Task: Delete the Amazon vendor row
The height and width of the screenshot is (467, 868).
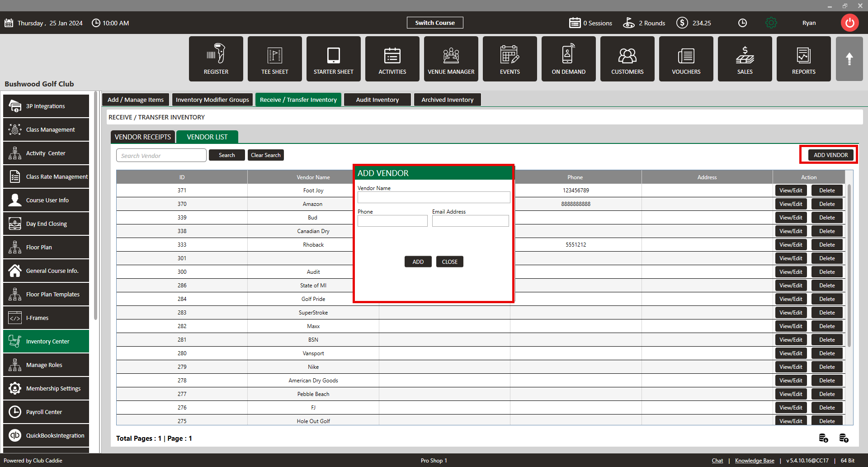Action: pos(827,204)
